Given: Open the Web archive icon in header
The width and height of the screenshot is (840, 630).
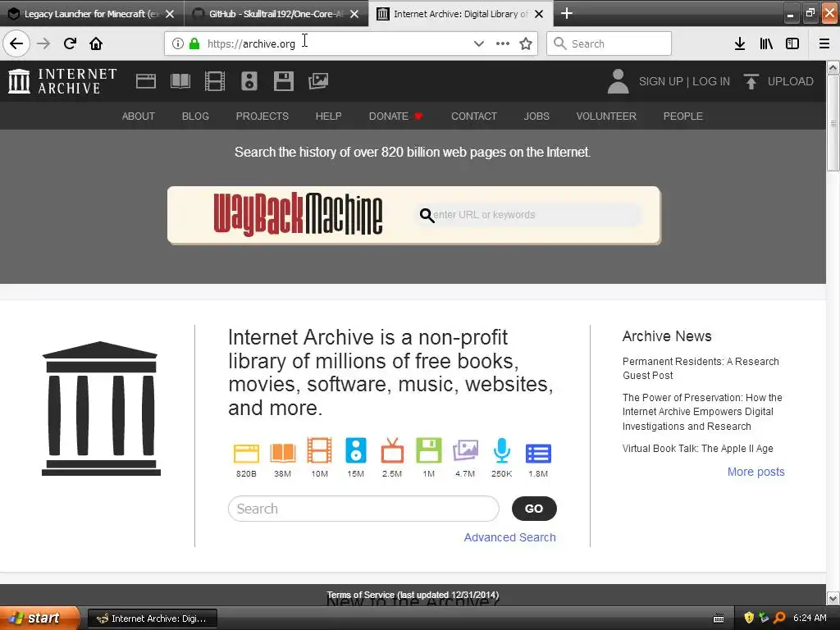Looking at the screenshot, I should (146, 81).
